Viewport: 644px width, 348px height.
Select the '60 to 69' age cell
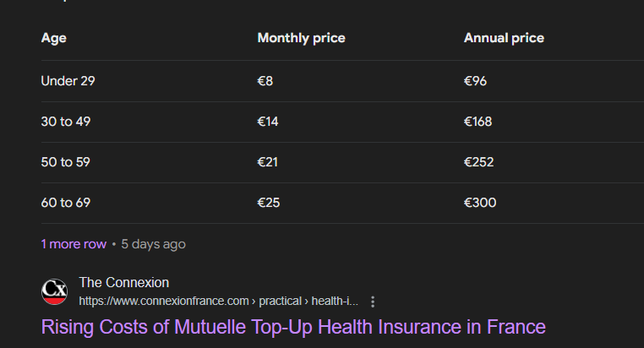(x=66, y=203)
